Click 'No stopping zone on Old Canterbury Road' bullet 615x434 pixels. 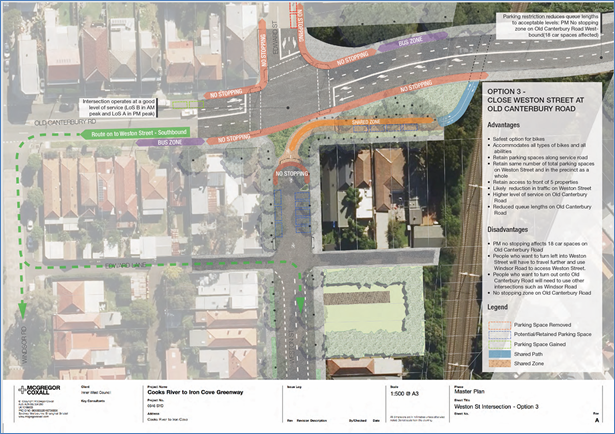pyautogui.click(x=539, y=293)
